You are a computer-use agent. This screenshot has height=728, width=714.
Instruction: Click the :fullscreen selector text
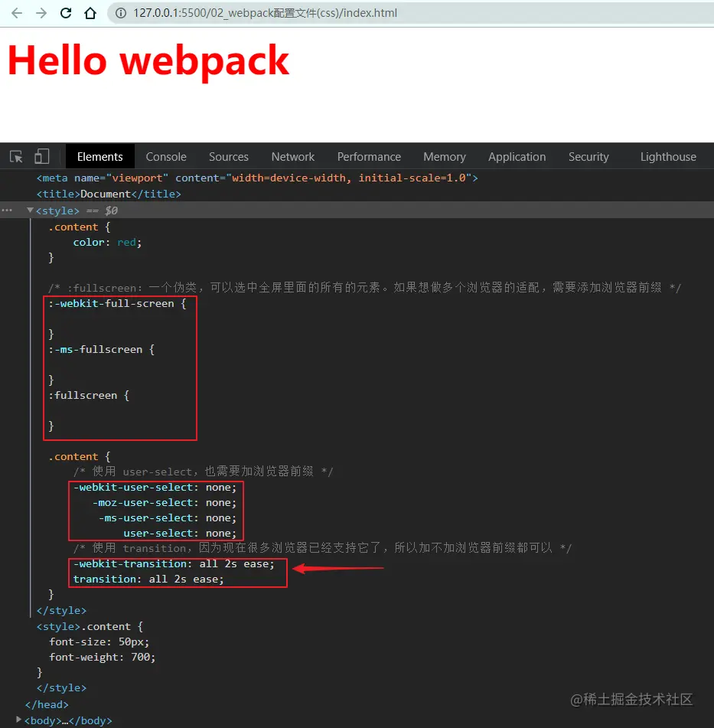click(83, 396)
